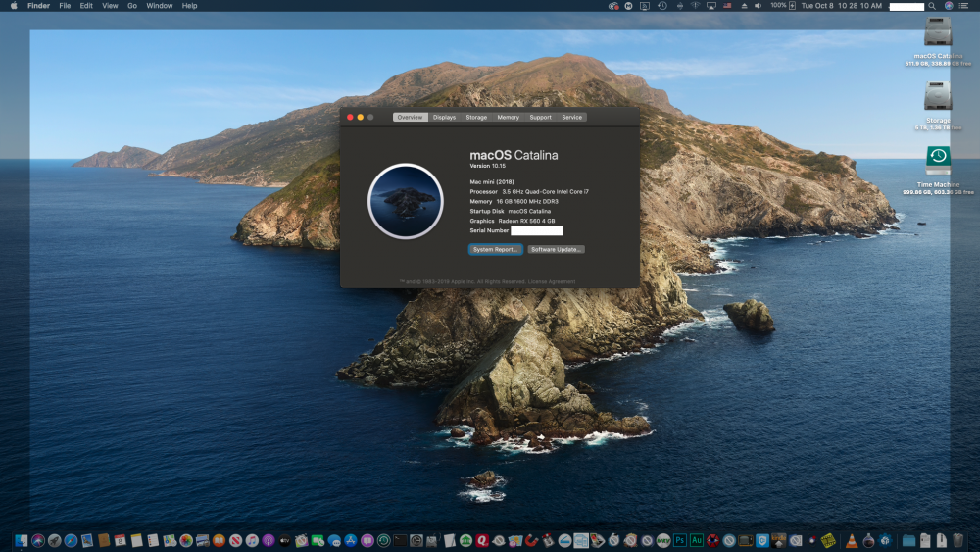Screen dimensions: 980x552
Task: Open Kindle app in the Dock
Action: click(779, 540)
